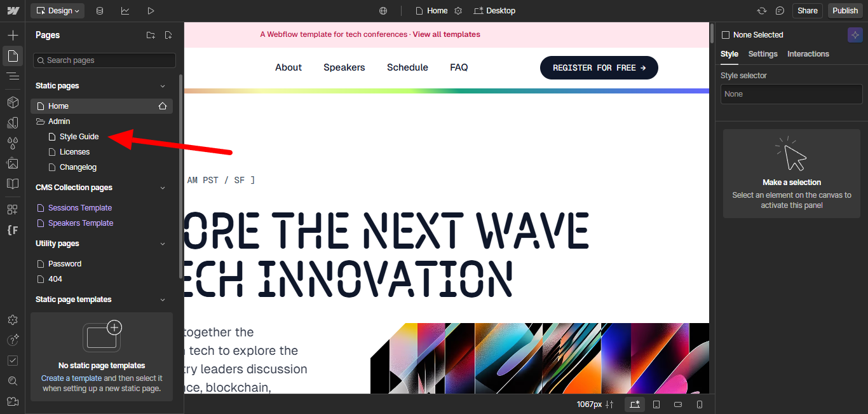Open the Style selectors droplets icon
868x414 pixels.
13,143
